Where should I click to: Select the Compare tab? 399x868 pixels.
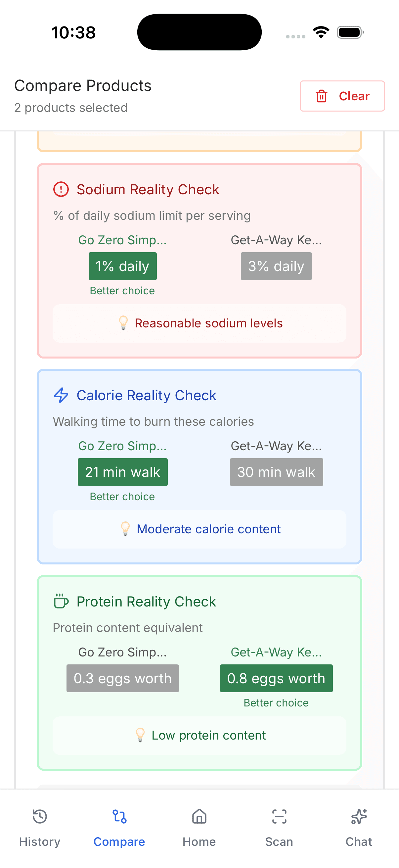pos(119,827)
